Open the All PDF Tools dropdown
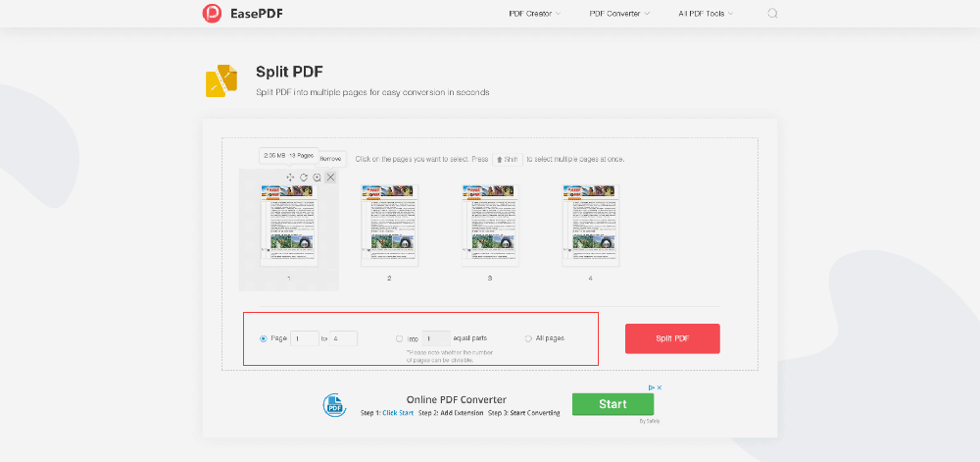This screenshot has width=980, height=462. point(706,14)
